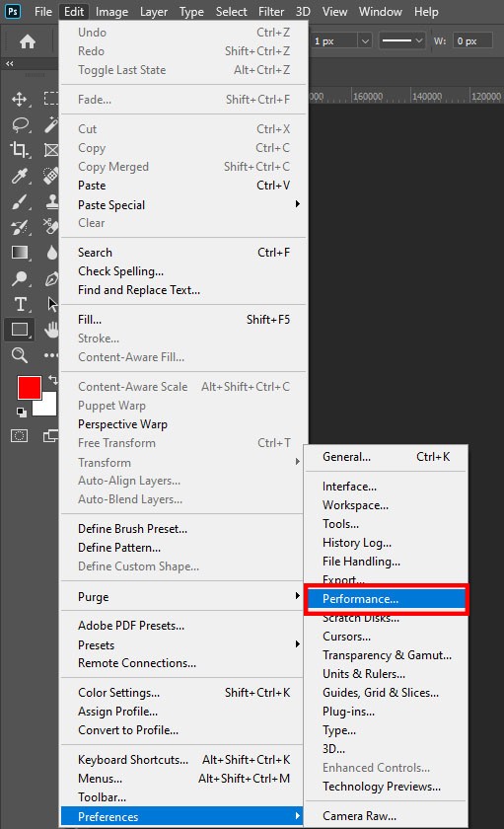Viewport: 504px width, 829px height.
Task: Open the Layer menu
Action: [x=154, y=12]
